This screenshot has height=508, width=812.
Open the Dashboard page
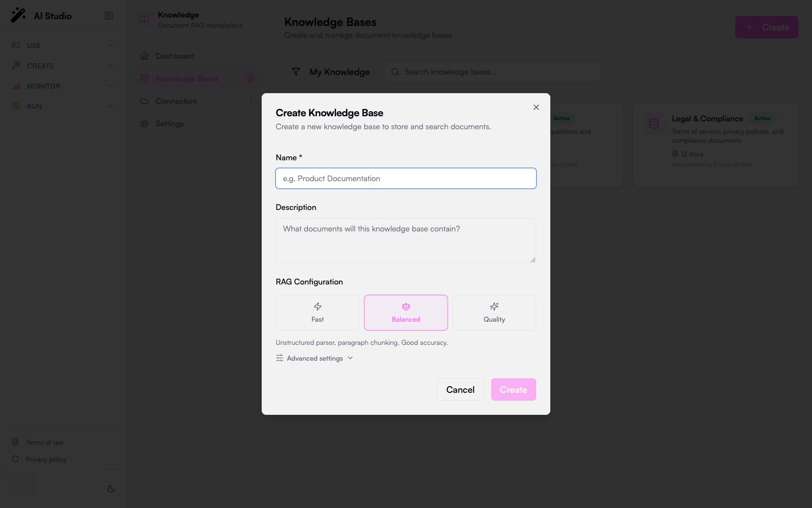point(198,56)
